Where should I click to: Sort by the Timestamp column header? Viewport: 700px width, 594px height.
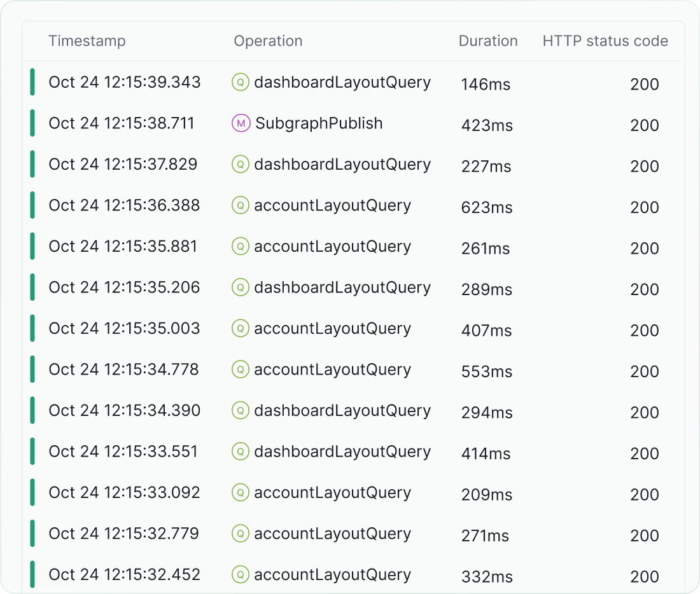click(87, 41)
